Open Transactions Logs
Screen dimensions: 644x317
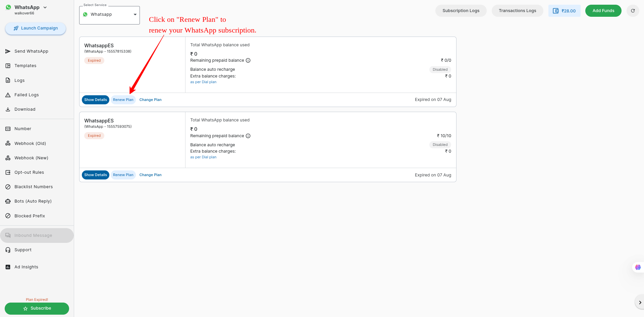(x=517, y=11)
